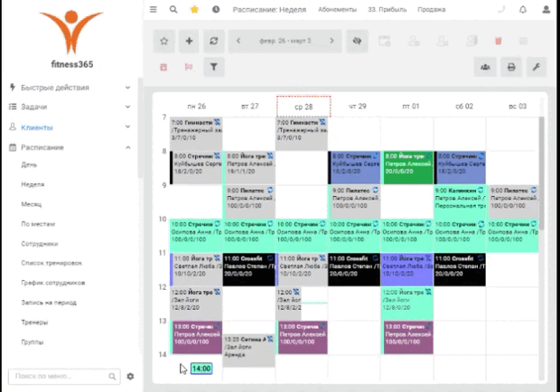Click the yellow favorites star icon
Viewport: 560px width, 392px height.
(194, 10)
